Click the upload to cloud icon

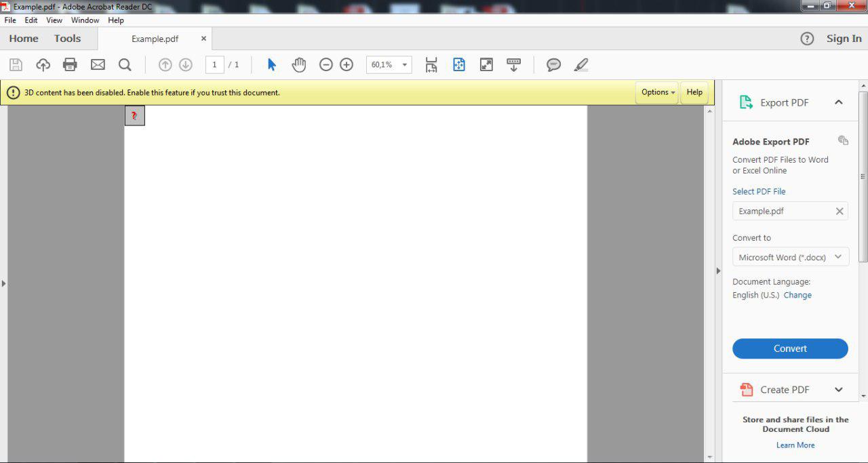(43, 64)
